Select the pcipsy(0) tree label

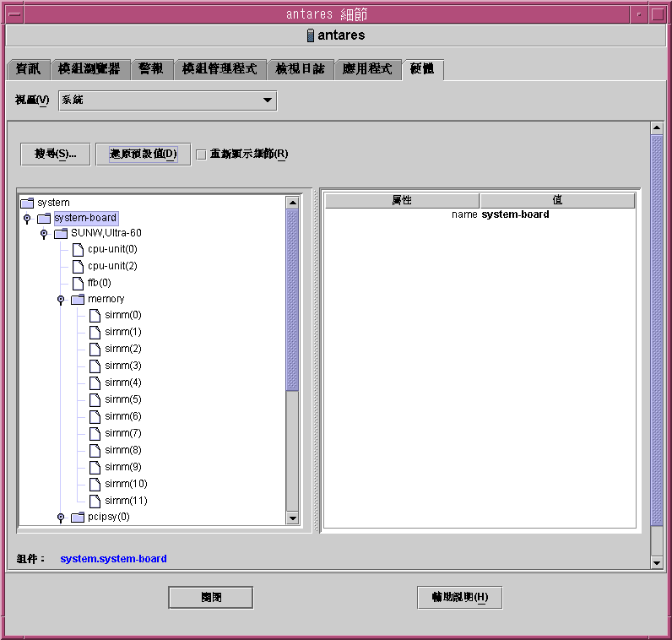point(108,517)
